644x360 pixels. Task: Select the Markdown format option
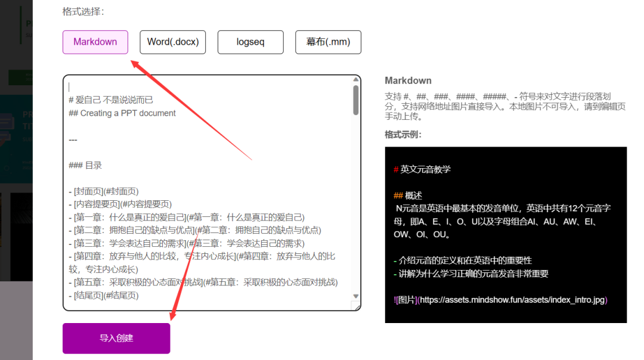(x=95, y=42)
